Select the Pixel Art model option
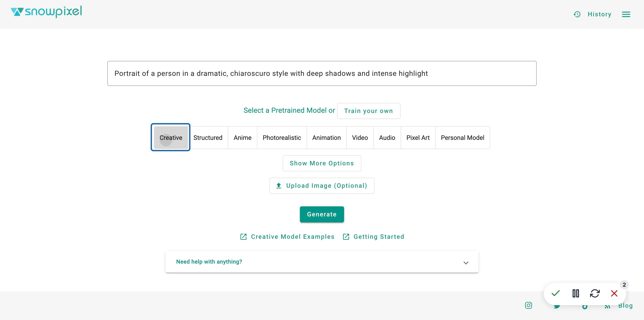 [418, 138]
